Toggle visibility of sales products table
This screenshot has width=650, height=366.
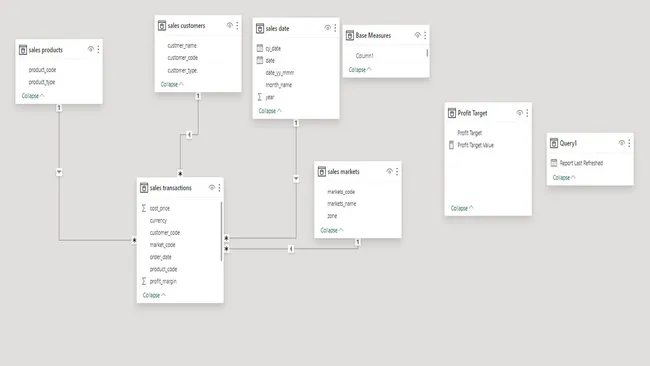point(91,49)
